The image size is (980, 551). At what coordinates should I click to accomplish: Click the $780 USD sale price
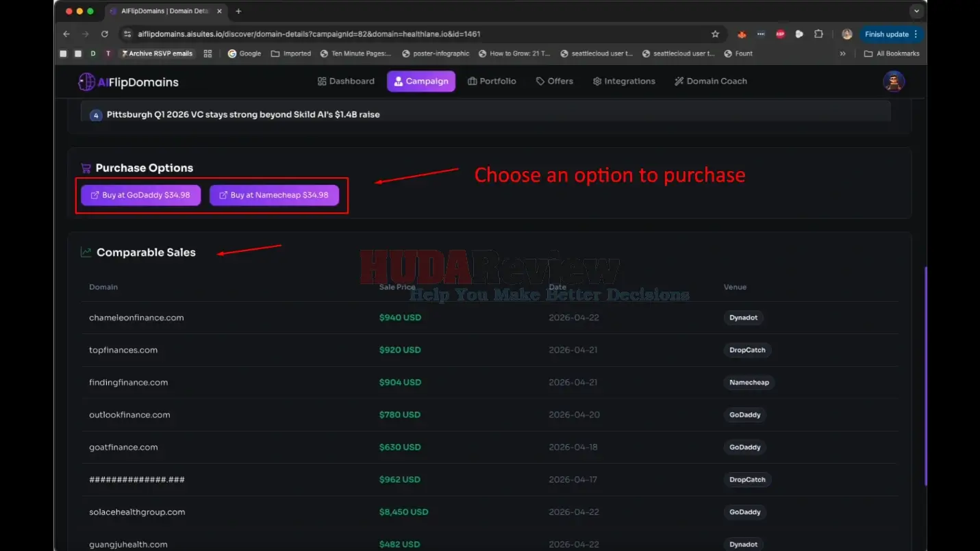(400, 415)
